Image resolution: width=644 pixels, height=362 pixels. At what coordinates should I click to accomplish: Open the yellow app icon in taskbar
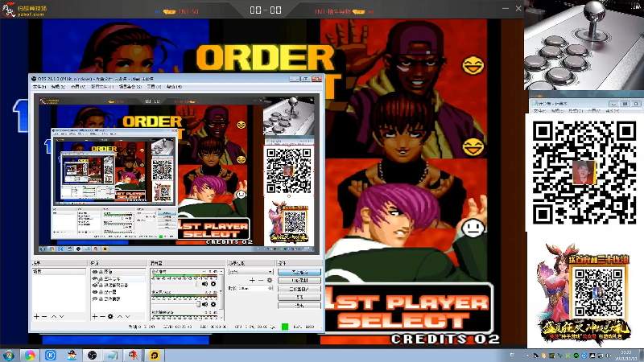click(x=155, y=356)
